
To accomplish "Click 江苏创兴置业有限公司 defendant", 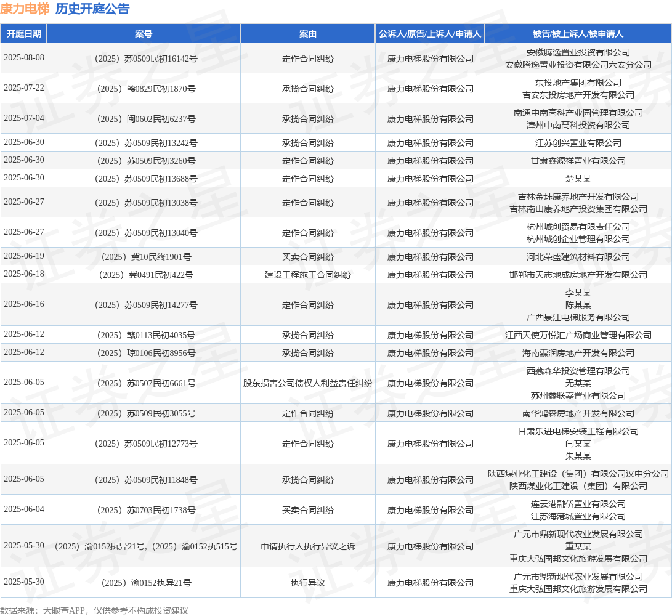I will pos(578,143).
